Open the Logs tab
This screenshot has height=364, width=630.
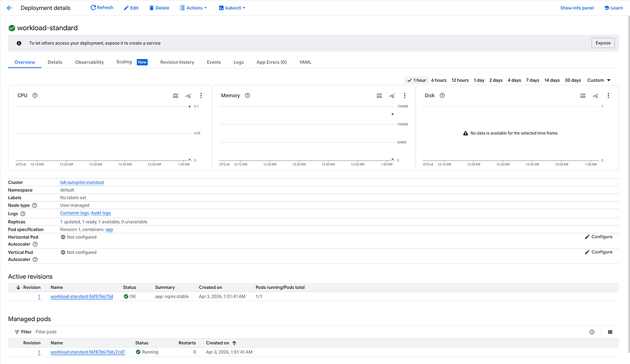click(x=239, y=62)
